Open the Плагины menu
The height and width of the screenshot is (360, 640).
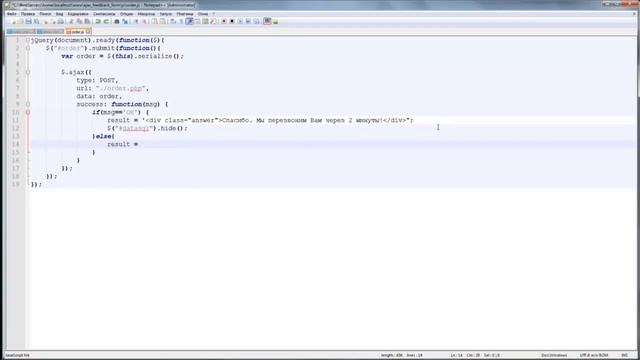click(x=185, y=14)
